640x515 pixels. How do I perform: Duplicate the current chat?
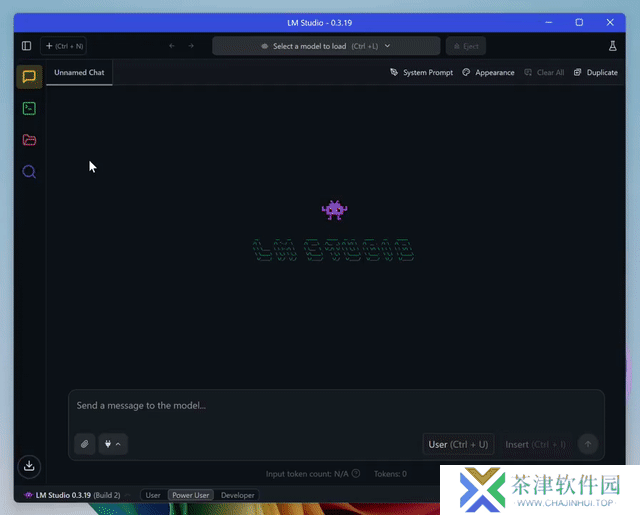[x=596, y=73]
